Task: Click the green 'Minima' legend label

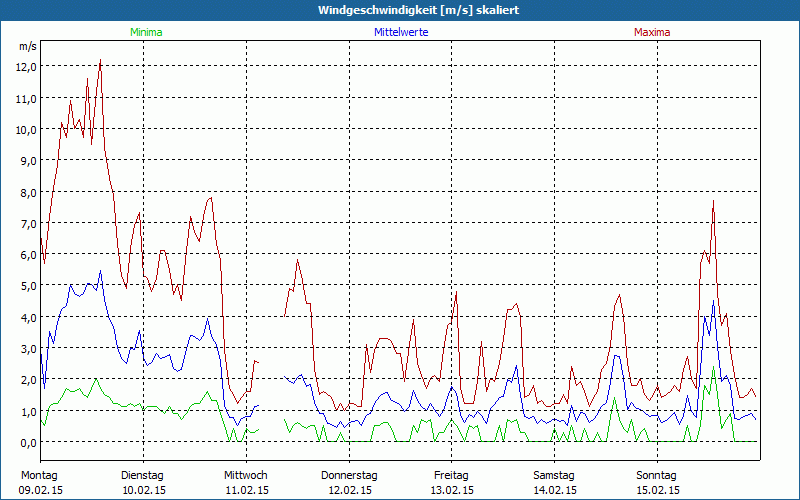Action: tap(146, 32)
